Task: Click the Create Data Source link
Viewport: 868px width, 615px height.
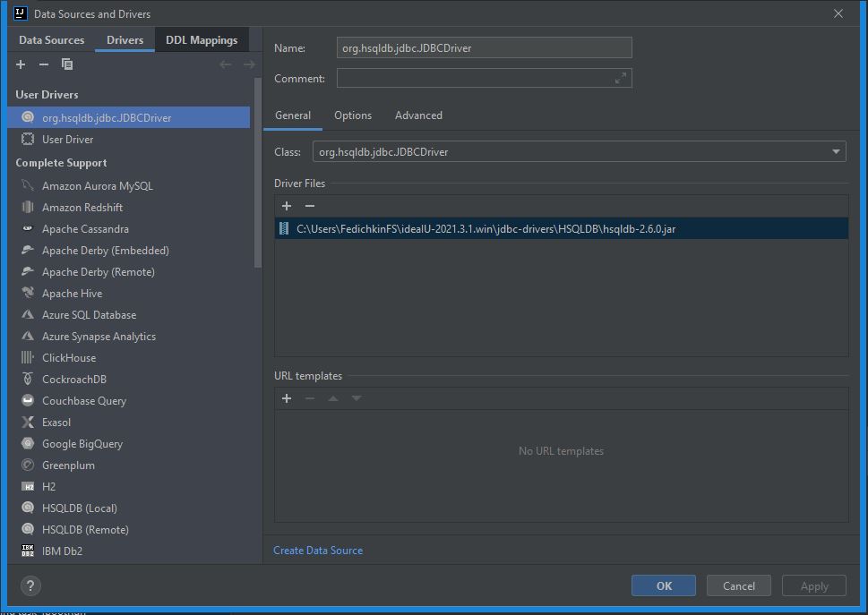Action: pos(318,551)
